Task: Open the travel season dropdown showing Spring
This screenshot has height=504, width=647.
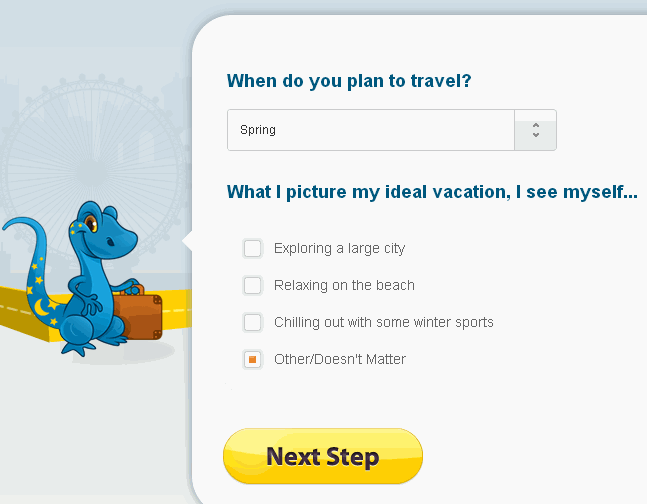Action: tap(371, 130)
